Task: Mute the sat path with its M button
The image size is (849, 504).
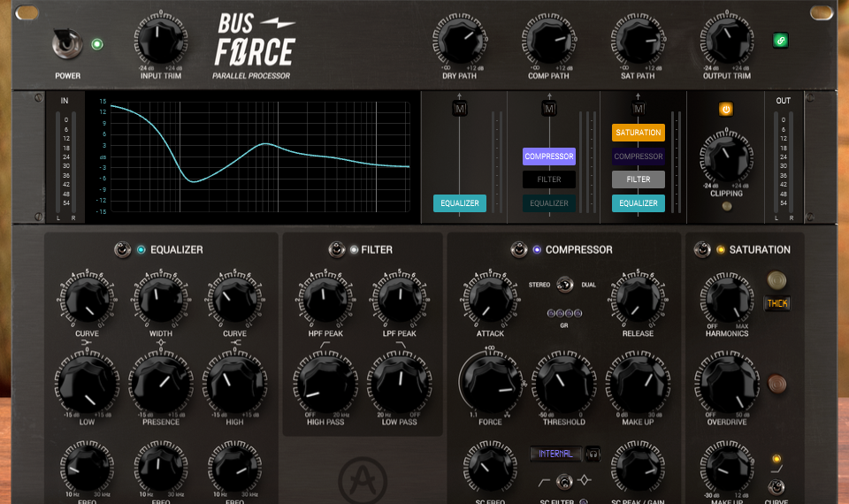Action: point(638,109)
